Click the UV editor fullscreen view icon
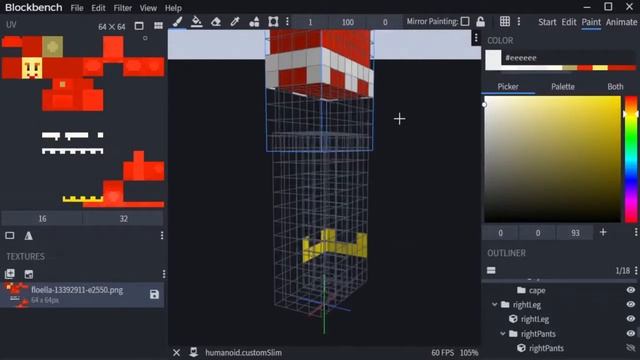 tap(139, 26)
